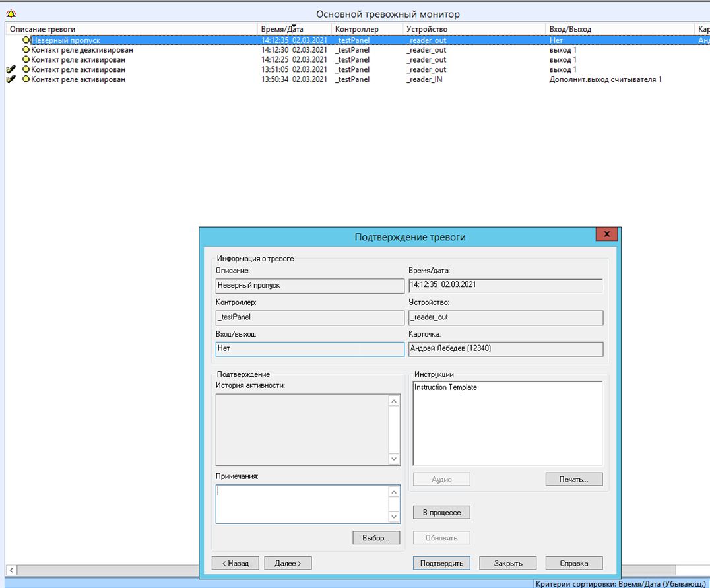Click yellow circle of Контакт реле деактивирован row
The image size is (710, 588).
pyautogui.click(x=26, y=50)
